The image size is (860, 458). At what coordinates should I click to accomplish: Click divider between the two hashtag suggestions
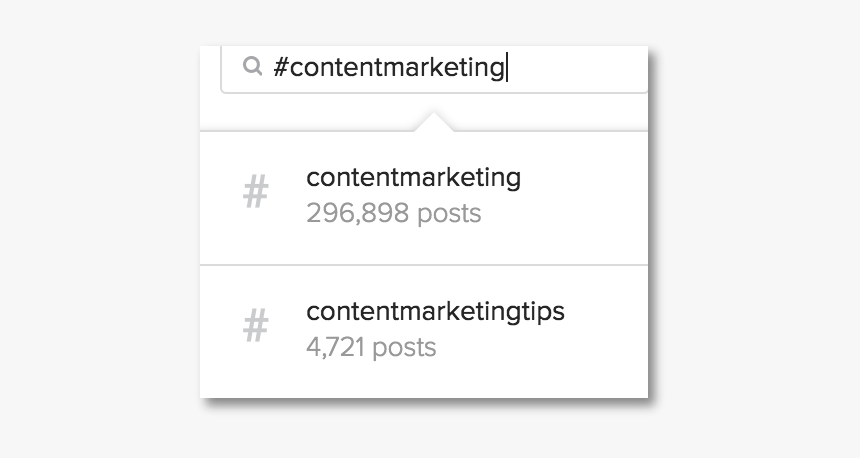pyautogui.click(x=424, y=265)
